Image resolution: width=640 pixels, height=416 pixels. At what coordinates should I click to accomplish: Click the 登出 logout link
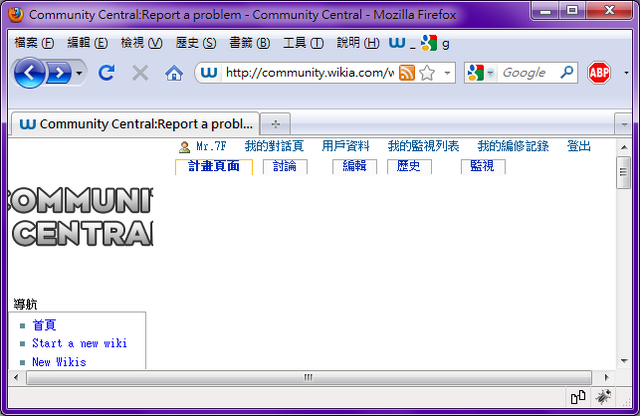point(579,146)
